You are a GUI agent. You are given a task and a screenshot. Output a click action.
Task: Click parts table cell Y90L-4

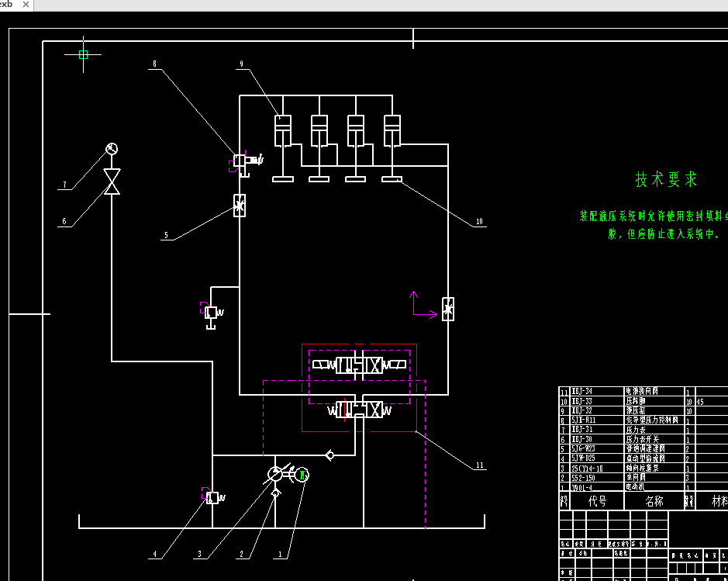[x=597, y=487]
